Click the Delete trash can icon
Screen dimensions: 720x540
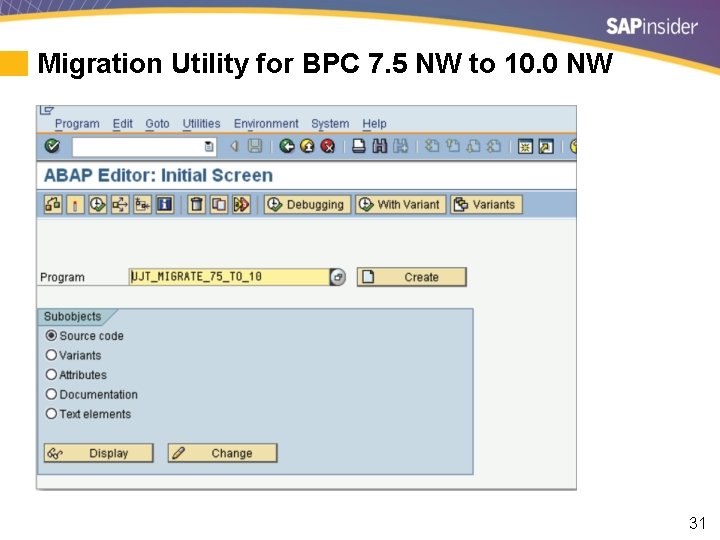(197, 204)
